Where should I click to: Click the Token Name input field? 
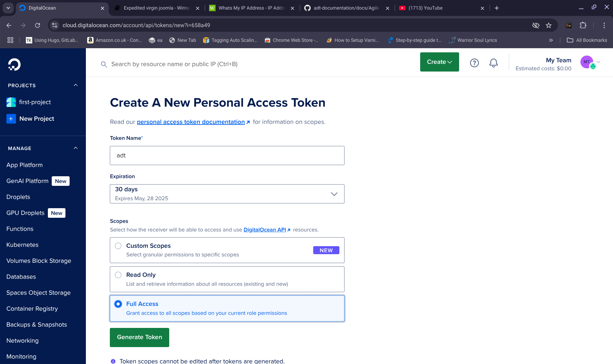coord(227,155)
